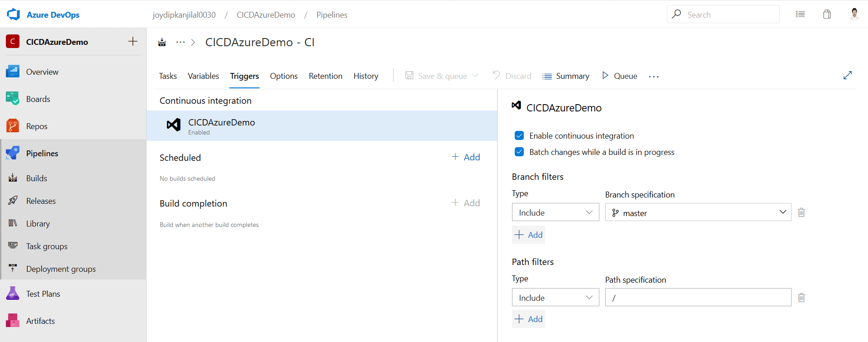
Task: Open Pipelines breadcrumb link
Action: [x=332, y=15]
